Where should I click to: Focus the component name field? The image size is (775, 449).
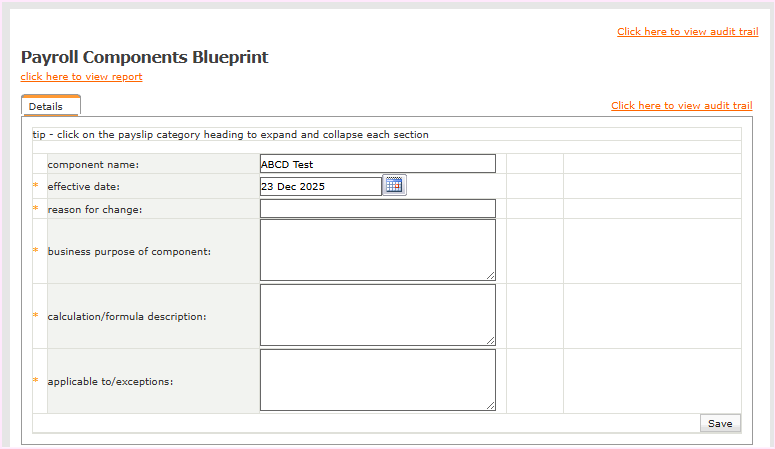(x=377, y=164)
